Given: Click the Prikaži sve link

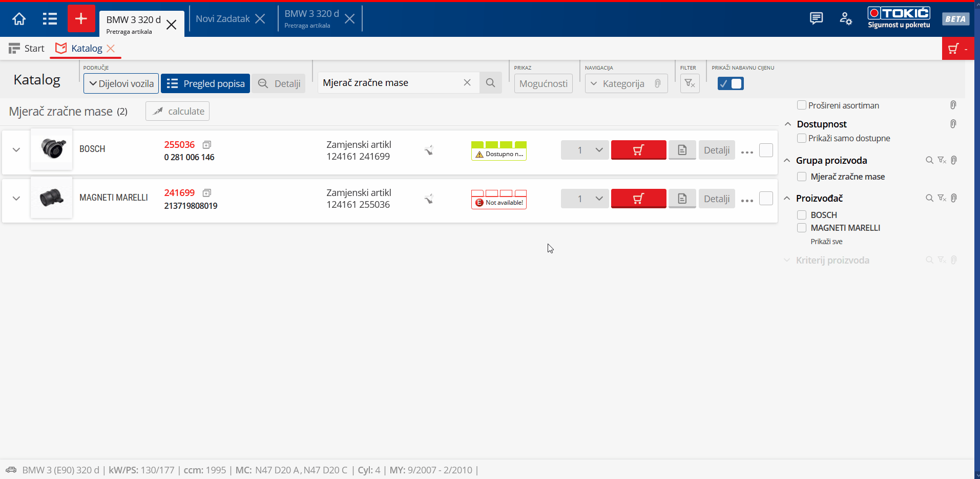Looking at the screenshot, I should (x=826, y=242).
